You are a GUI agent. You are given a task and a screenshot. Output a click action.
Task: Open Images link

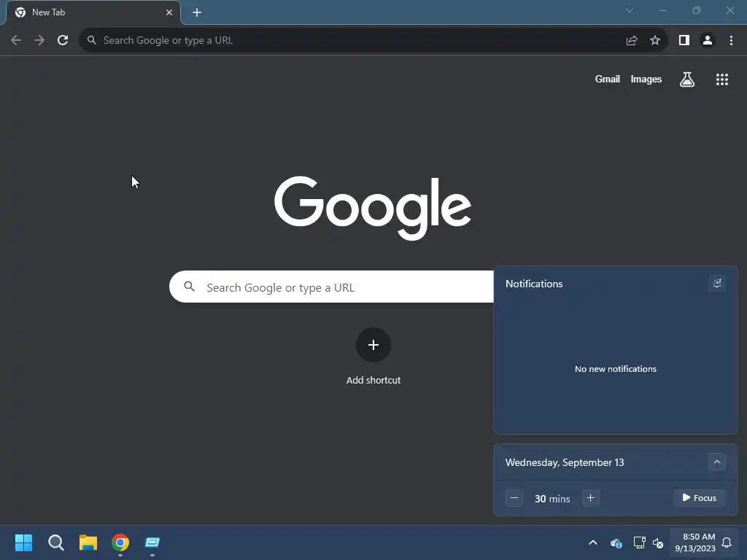click(646, 79)
